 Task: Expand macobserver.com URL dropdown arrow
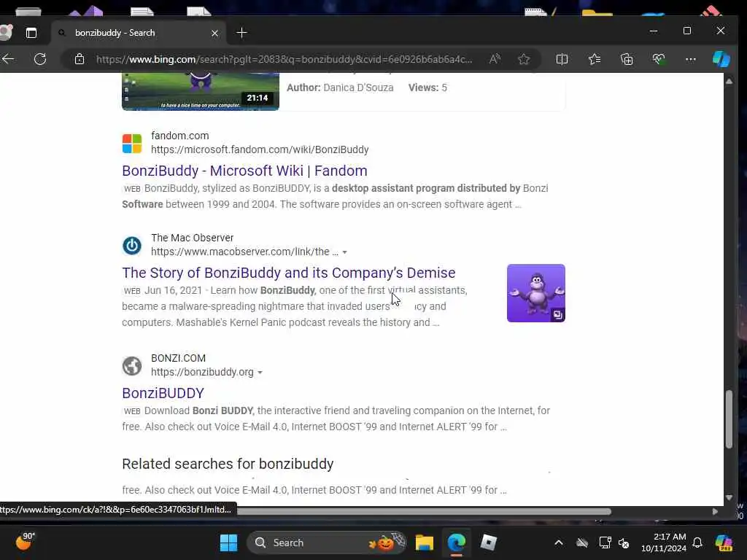(344, 252)
